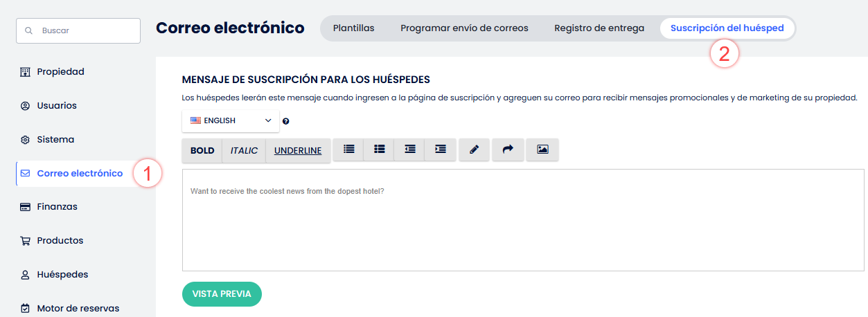868x317 pixels.
Task: Click the help question mark icon
Action: (x=285, y=121)
